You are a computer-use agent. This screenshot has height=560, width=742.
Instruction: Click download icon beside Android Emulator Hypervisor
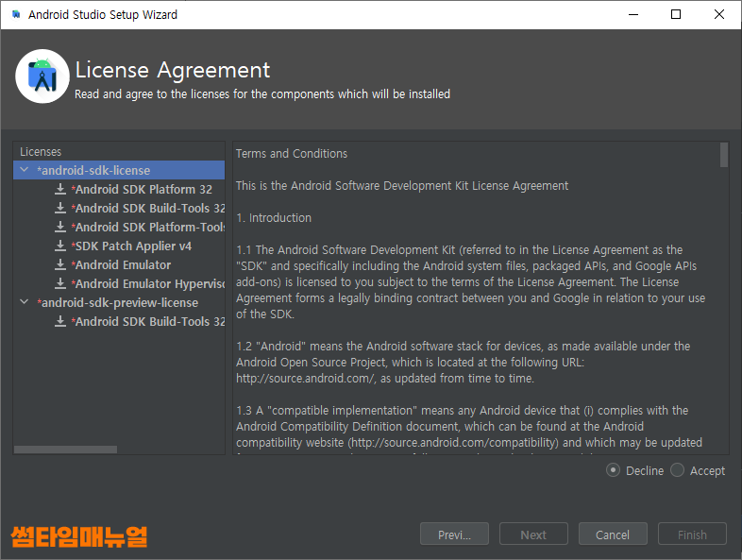pos(60,283)
